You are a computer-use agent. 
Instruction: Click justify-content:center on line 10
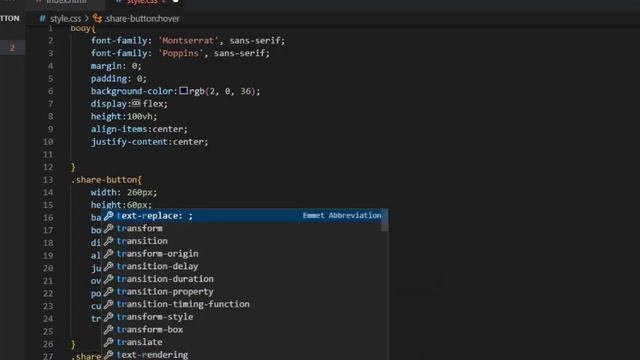pyautogui.click(x=149, y=142)
